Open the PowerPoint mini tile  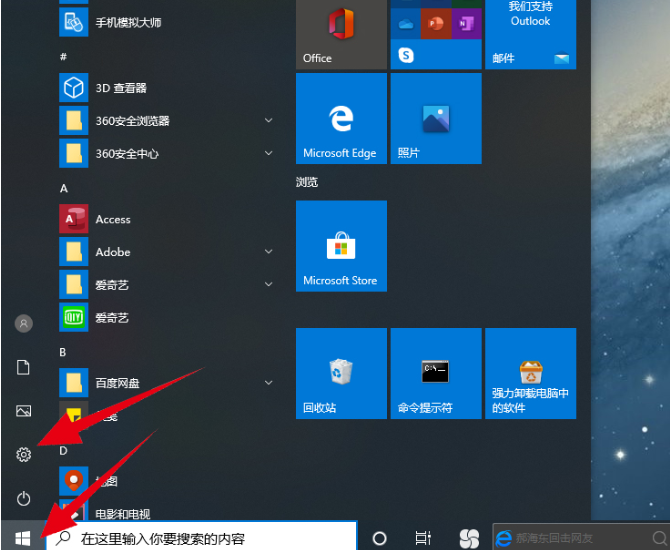tap(436, 24)
